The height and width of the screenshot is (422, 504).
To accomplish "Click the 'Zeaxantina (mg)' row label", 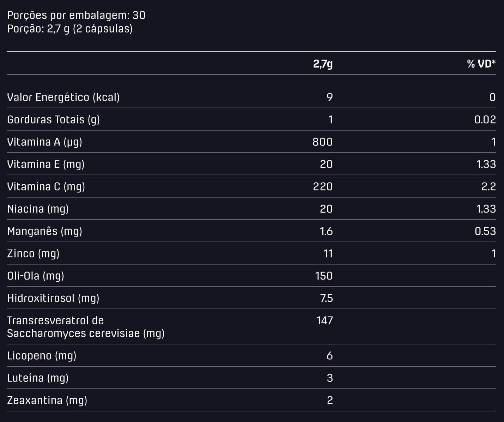I will pos(47,400).
